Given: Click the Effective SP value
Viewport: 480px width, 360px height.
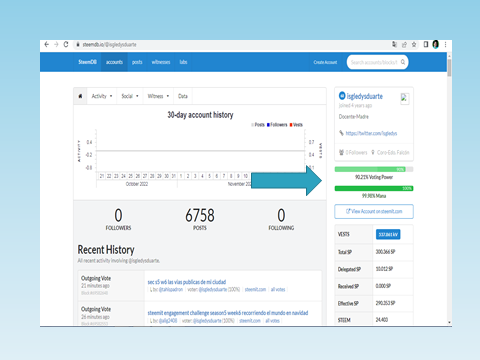Looking at the screenshot, I should pos(385,303).
